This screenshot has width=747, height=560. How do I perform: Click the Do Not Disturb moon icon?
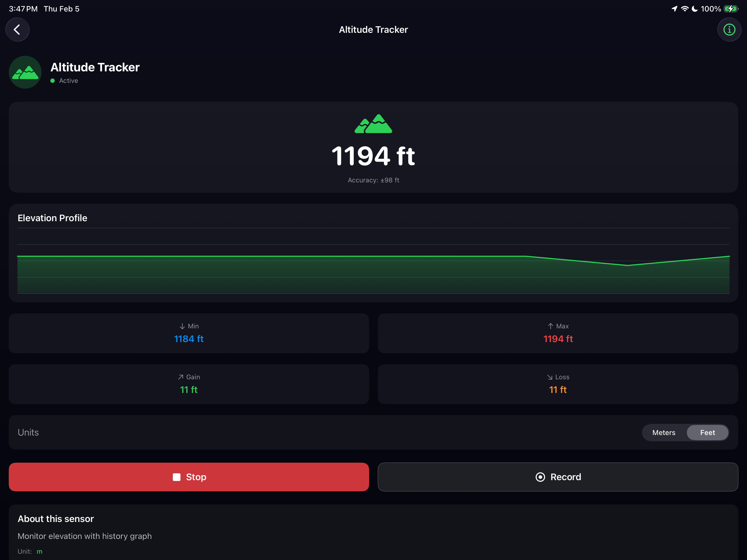695,9
